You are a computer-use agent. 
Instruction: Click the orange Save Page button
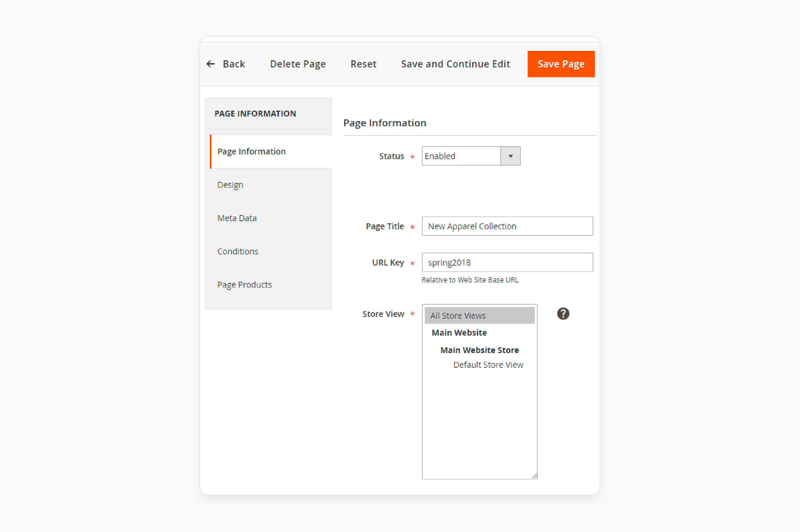561,64
